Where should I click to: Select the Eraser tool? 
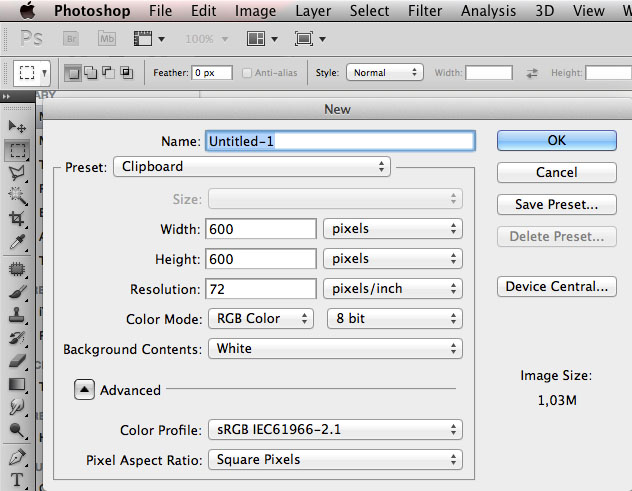tap(17, 361)
